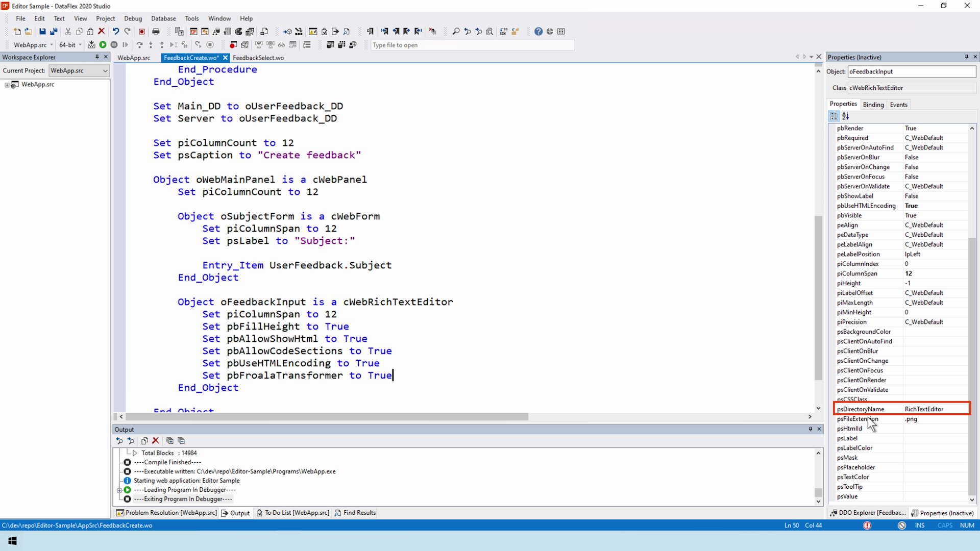Open the Events tab in Properties
This screenshot has height=551, width=980.
click(898, 105)
